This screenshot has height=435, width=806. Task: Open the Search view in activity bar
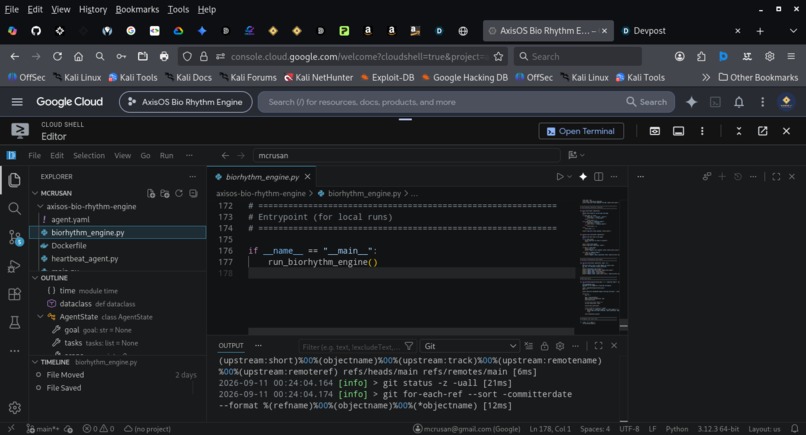point(14,208)
